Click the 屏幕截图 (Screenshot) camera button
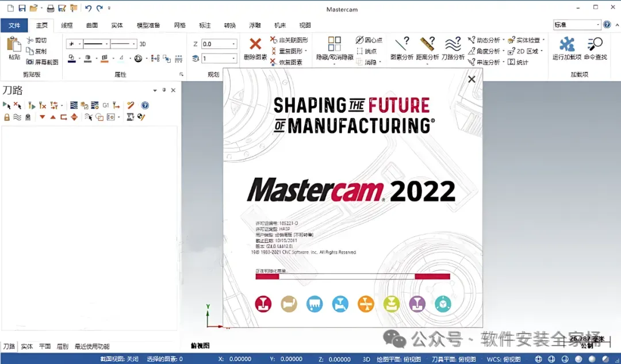This screenshot has width=621, height=364. coord(42,62)
